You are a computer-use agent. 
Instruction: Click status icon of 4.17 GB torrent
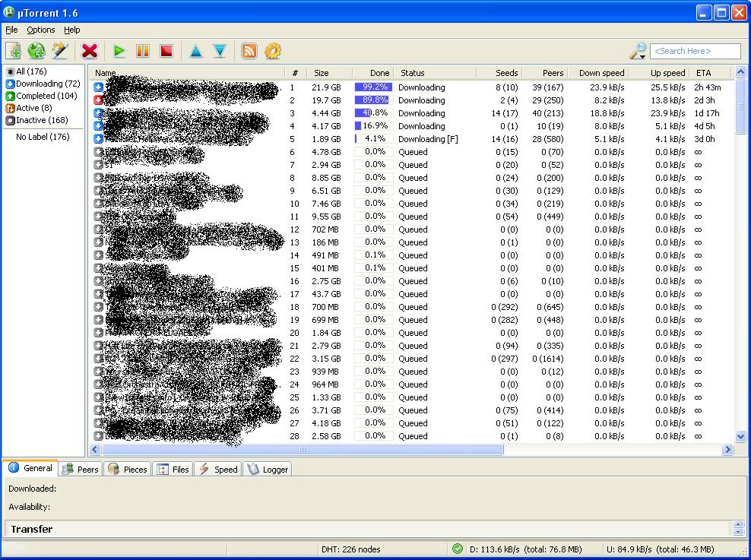(98, 126)
